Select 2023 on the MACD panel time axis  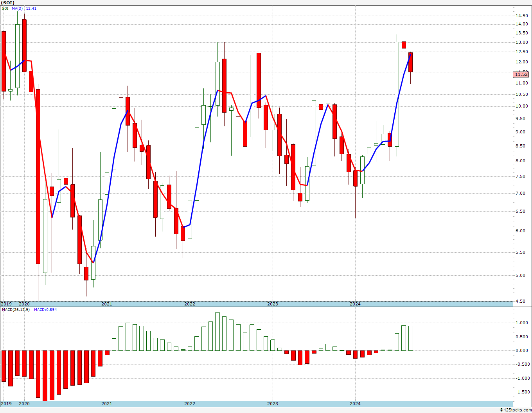click(273, 404)
